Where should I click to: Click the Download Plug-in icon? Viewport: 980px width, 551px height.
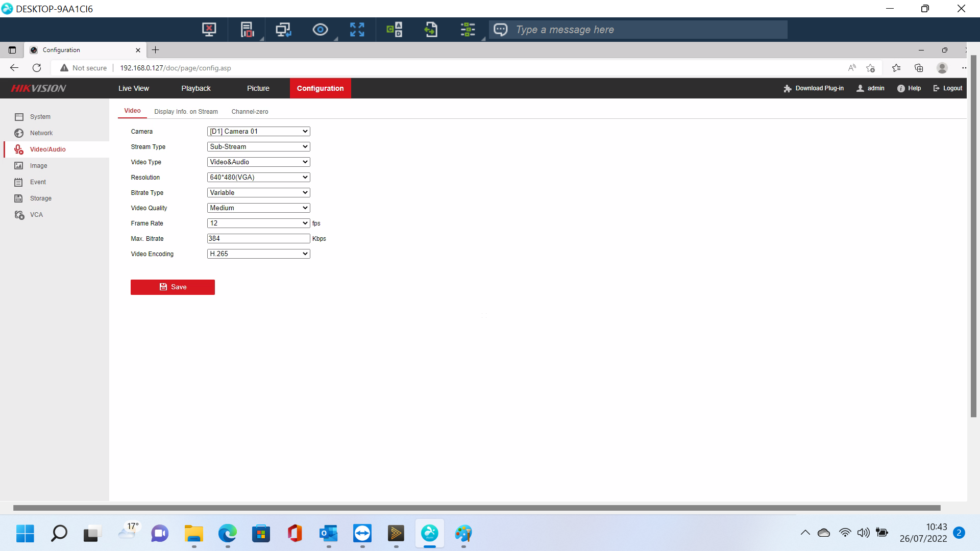[787, 88]
